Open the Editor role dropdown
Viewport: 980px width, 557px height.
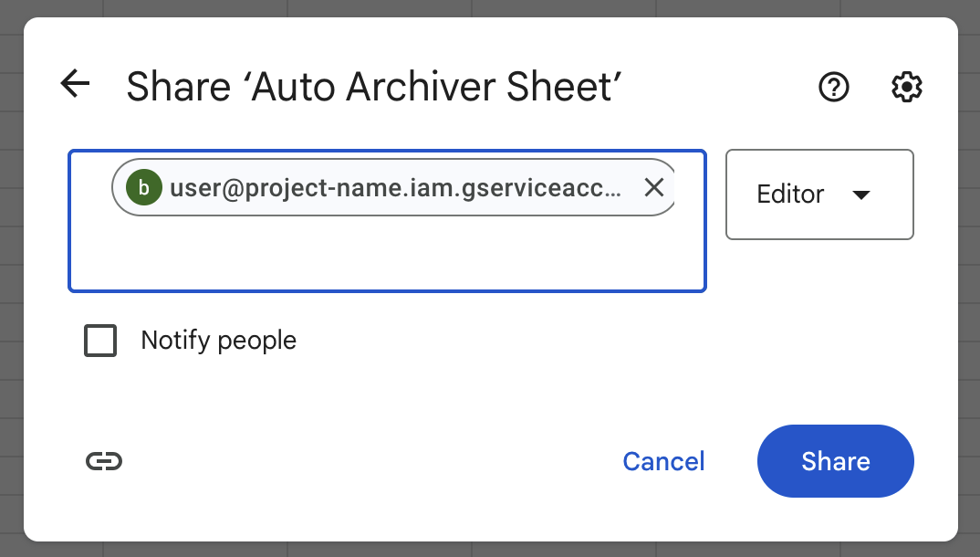click(x=819, y=194)
